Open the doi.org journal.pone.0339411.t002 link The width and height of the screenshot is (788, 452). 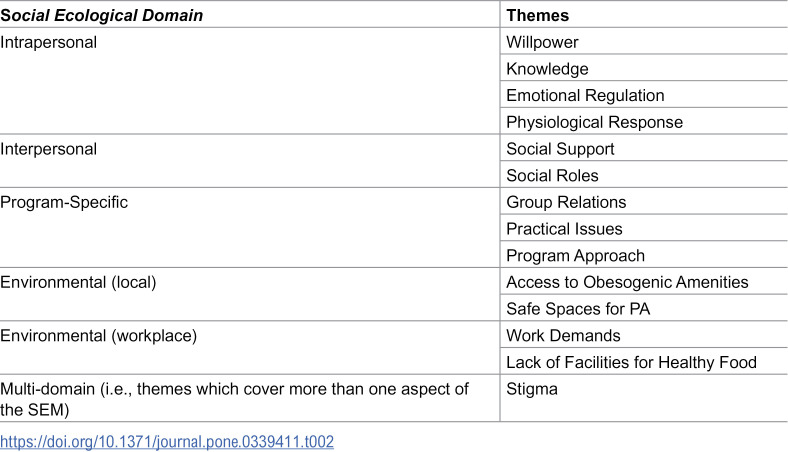click(167, 441)
